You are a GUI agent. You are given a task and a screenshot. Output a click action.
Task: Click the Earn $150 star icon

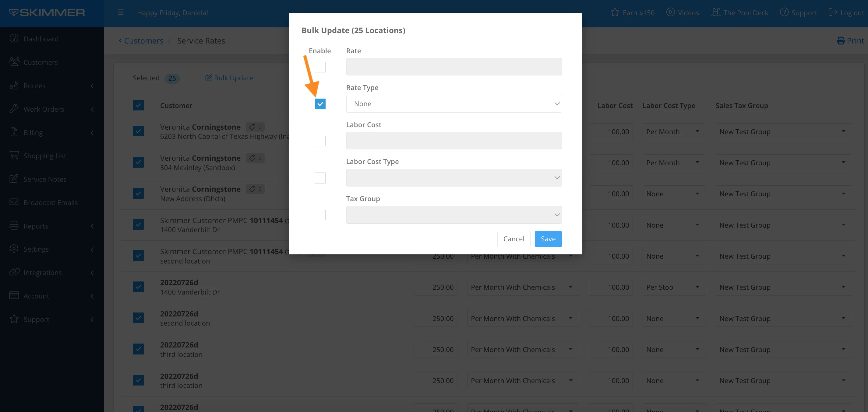coord(615,12)
